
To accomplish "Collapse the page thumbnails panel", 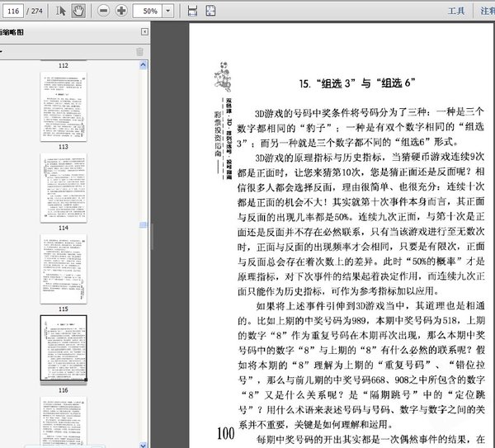I will tap(145, 31).
